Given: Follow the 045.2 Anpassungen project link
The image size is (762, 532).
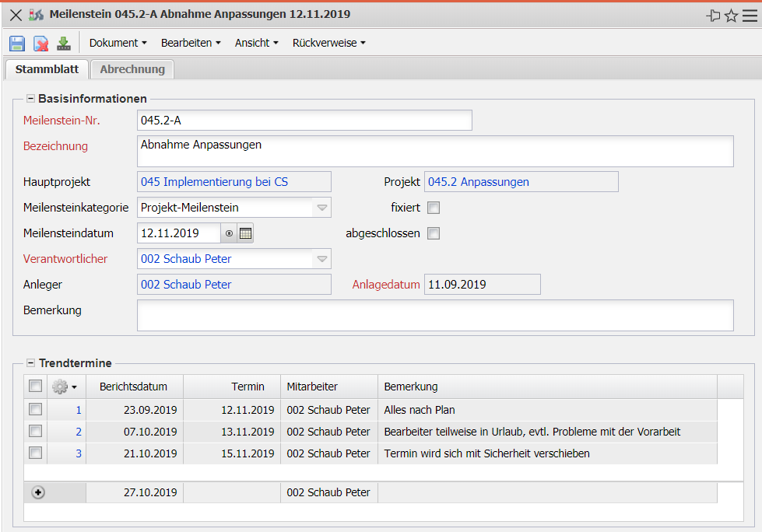Looking at the screenshot, I should tap(479, 182).
